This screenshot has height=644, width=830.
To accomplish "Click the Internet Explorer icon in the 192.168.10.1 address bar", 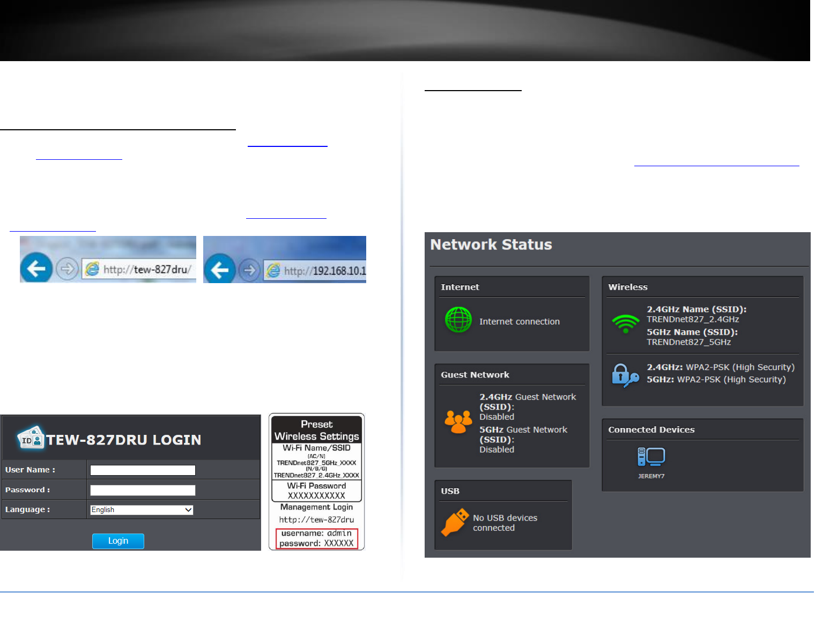I will tap(273, 270).
